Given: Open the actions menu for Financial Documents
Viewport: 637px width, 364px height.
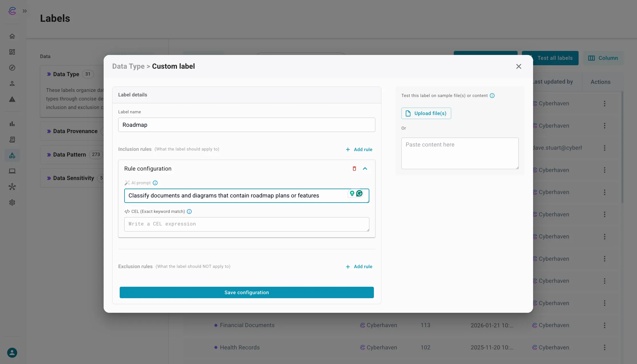Looking at the screenshot, I should coord(605,325).
